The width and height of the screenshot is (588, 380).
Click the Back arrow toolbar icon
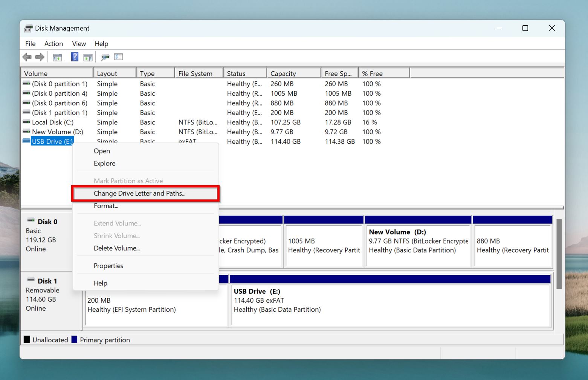pyautogui.click(x=27, y=57)
